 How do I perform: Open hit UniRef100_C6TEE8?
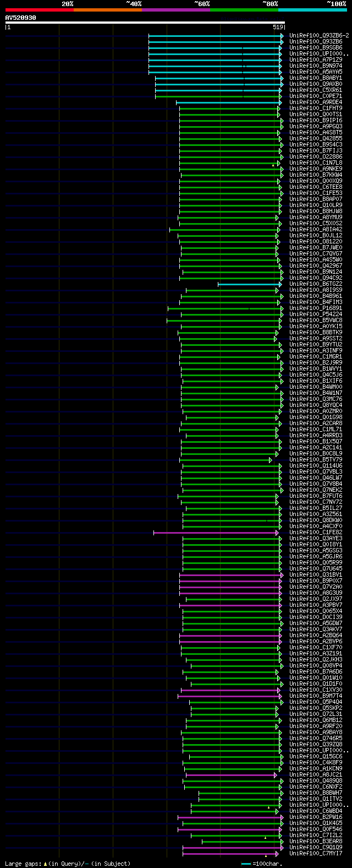[316, 187]
